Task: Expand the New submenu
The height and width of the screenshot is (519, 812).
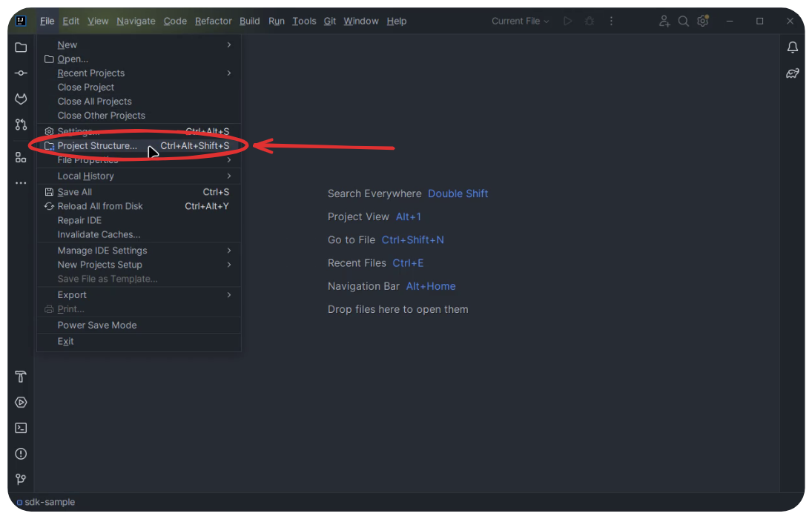Action: coord(139,45)
